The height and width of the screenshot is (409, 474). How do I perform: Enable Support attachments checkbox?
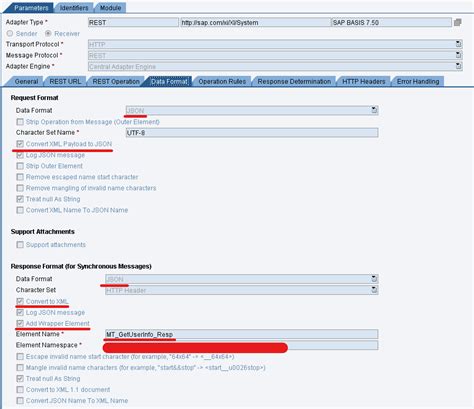20,245
